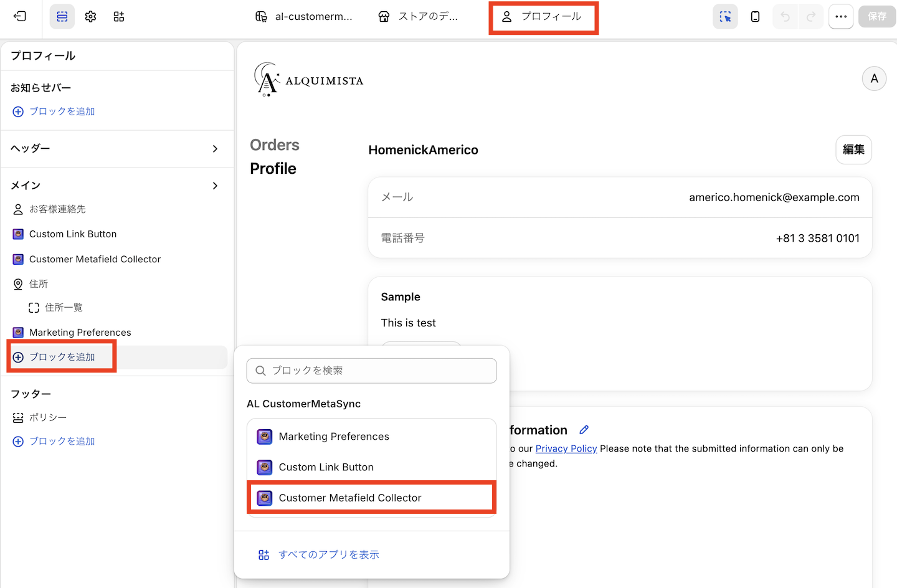
Task: Switch to mobile preview icon
Action: (755, 17)
